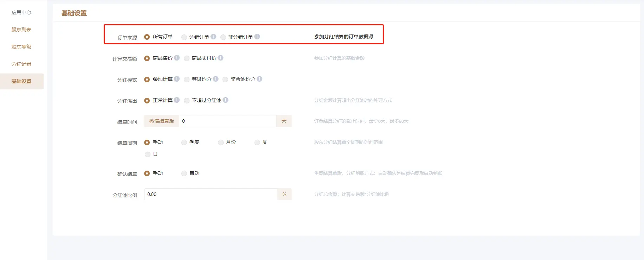
Task: Click info icon beside 非分销订单
Action: (x=257, y=37)
